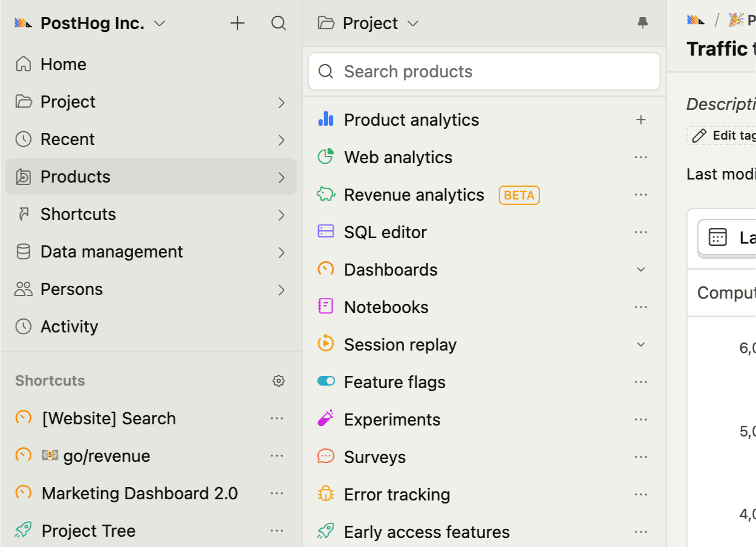Expand Persons chevron in sidebar
756x547 pixels.
(x=281, y=290)
